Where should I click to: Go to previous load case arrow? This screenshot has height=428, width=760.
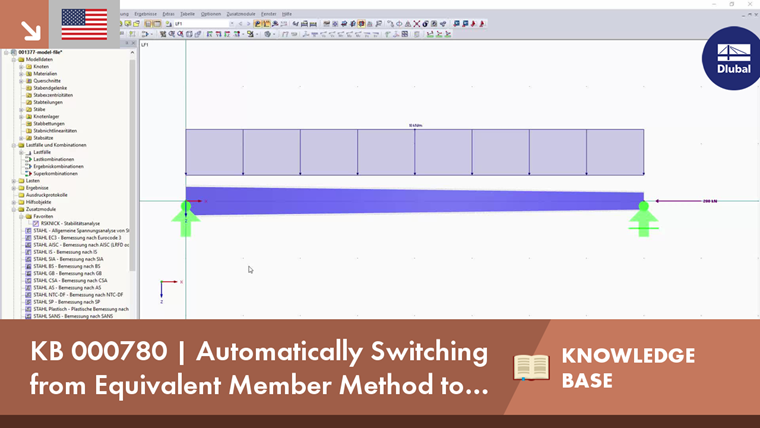coord(240,24)
